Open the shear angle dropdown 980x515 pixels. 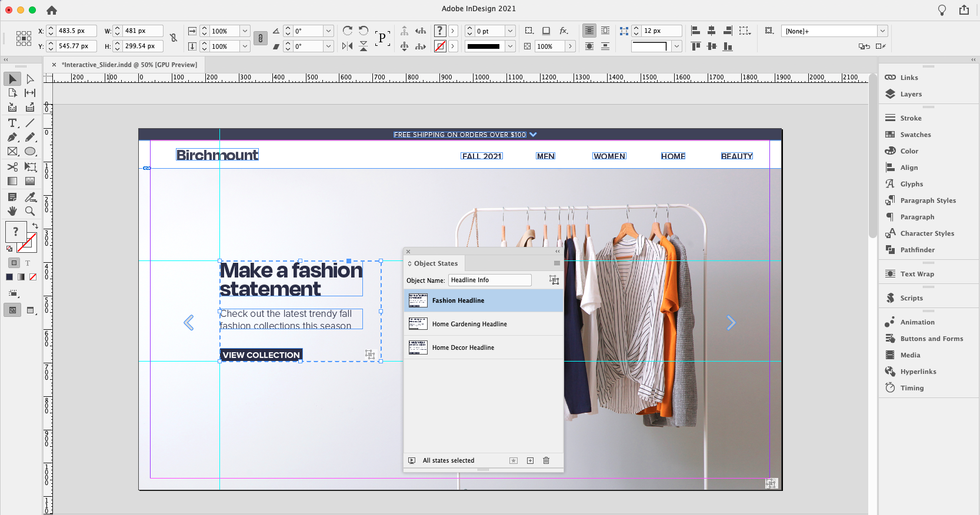coord(329,46)
